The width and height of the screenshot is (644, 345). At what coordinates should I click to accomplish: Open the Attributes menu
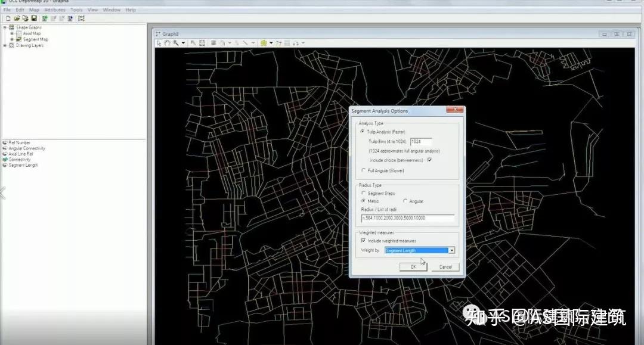[54, 10]
